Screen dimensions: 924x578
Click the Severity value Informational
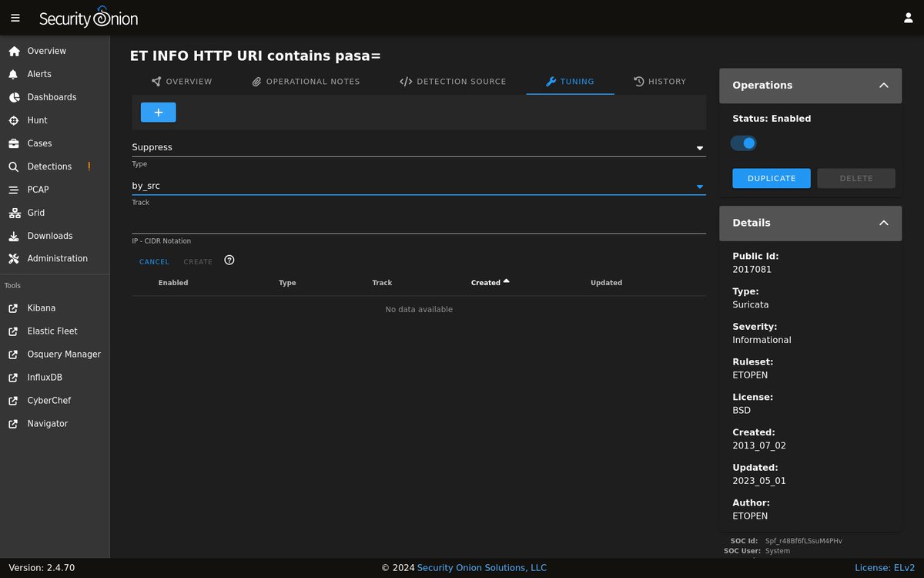coord(762,340)
